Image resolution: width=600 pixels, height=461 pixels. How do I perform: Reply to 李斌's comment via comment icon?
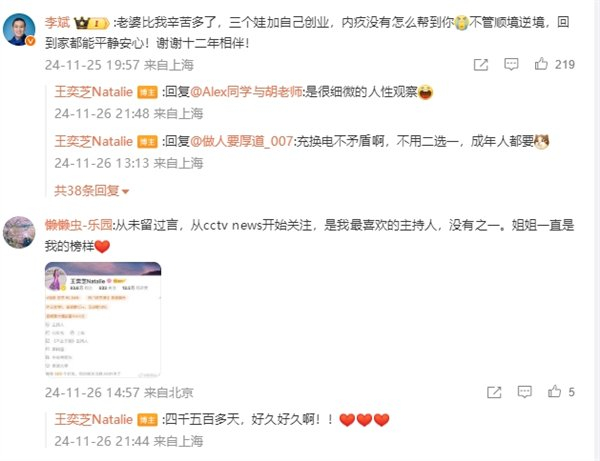coord(511,64)
